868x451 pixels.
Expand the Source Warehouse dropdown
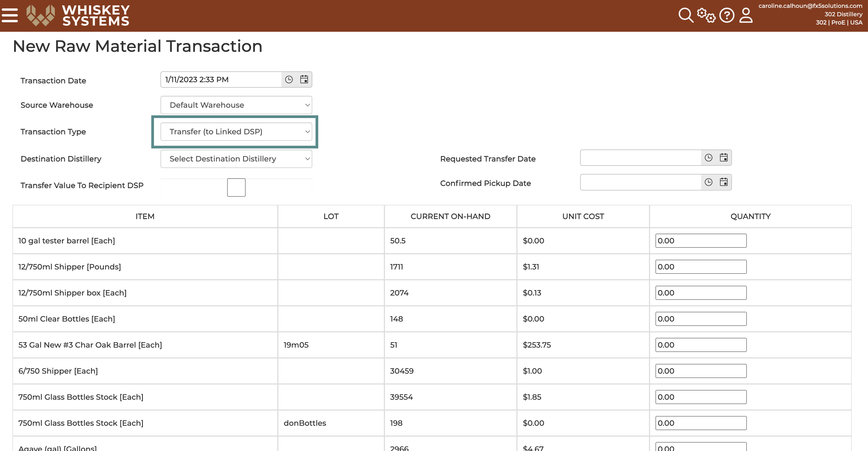pyautogui.click(x=236, y=105)
